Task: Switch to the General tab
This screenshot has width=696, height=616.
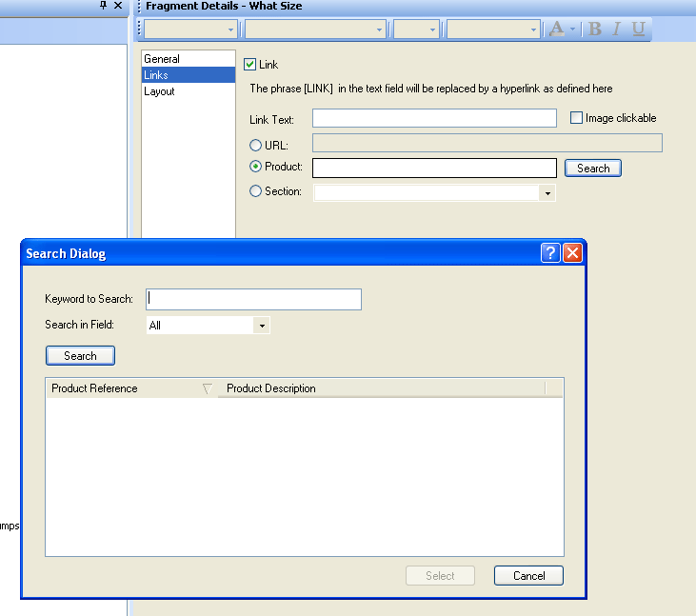Action: (162, 59)
